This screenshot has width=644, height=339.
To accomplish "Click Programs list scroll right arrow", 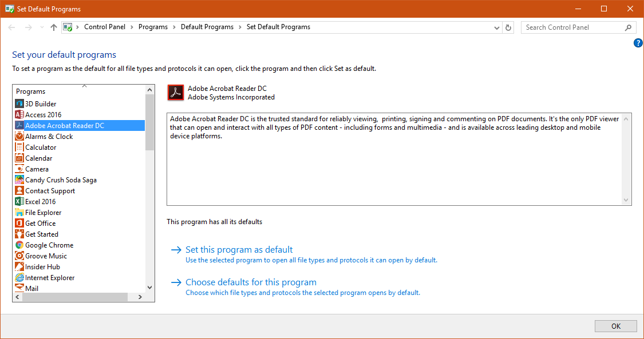I will click(x=140, y=297).
